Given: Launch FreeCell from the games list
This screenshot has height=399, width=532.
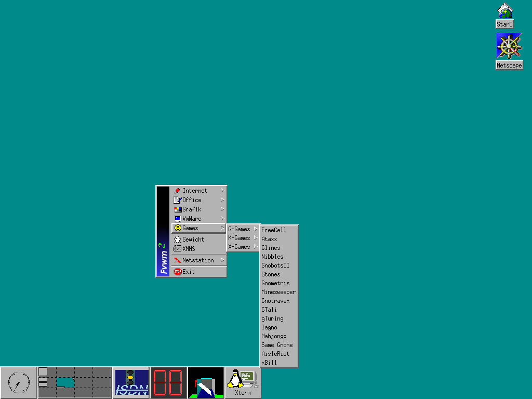Looking at the screenshot, I should click(274, 230).
